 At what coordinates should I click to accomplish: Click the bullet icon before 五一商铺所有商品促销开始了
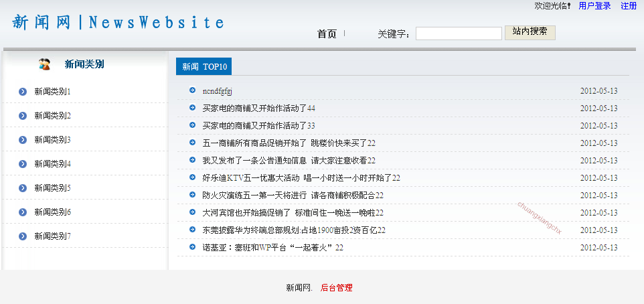click(x=192, y=142)
